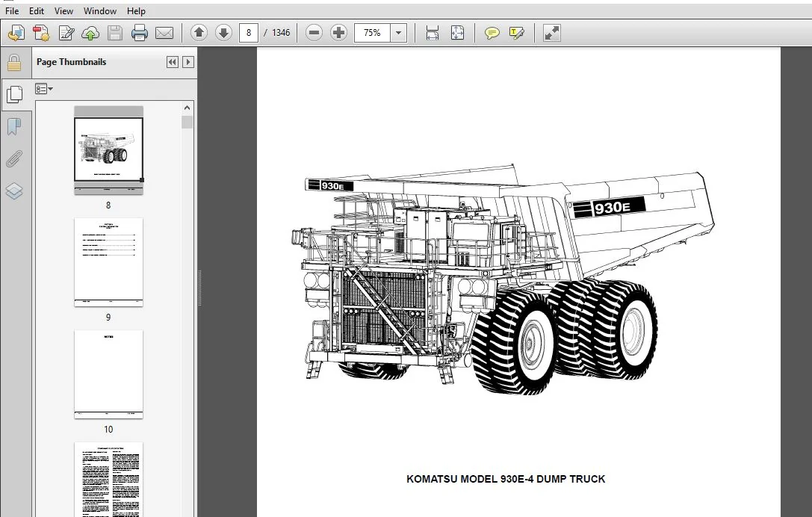
Task: Click the fit width scrolling icon
Action: (433, 33)
